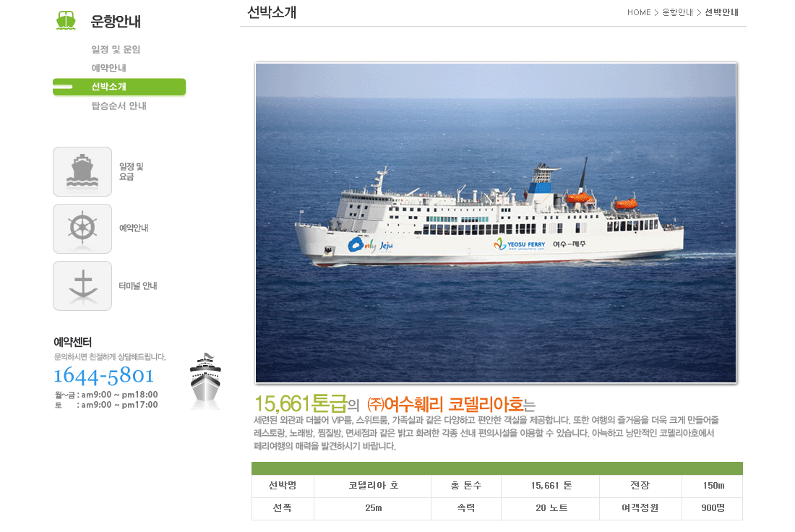
Task: Open the 예약안내 sidebar menu item
Action: click(x=108, y=68)
